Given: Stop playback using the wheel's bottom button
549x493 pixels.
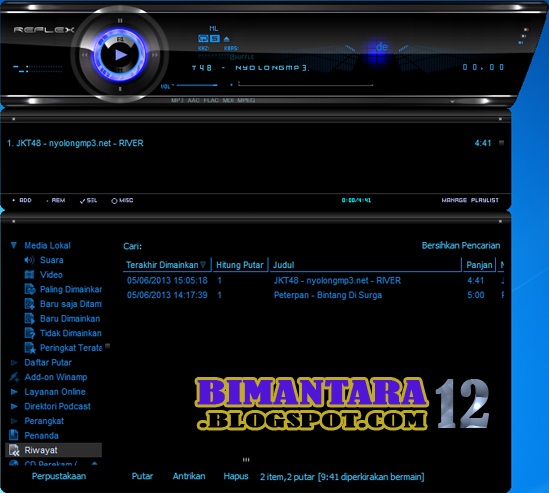Looking at the screenshot, I should pos(120,89).
